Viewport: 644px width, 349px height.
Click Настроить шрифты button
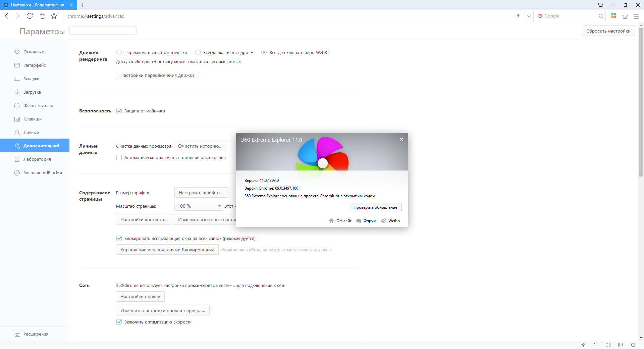pos(201,193)
